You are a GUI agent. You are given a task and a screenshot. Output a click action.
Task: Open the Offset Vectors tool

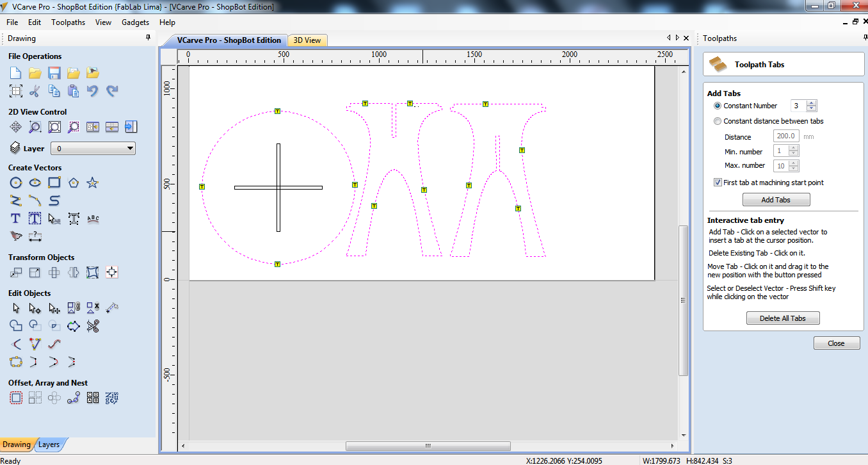[16, 398]
